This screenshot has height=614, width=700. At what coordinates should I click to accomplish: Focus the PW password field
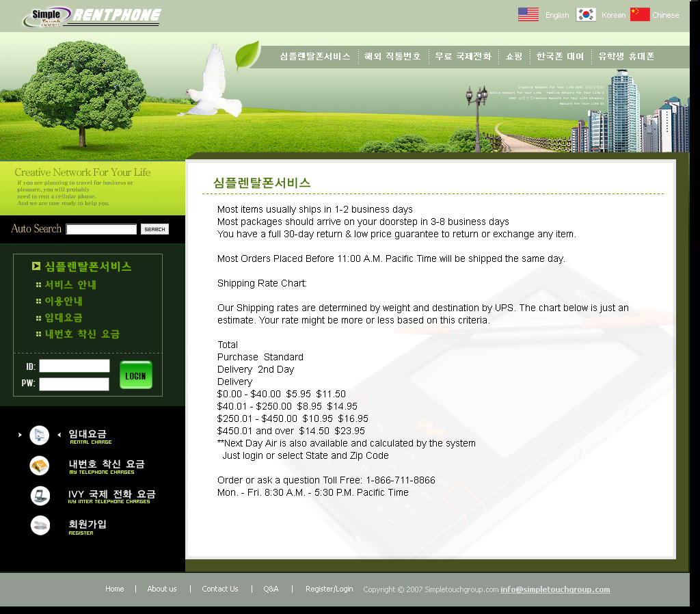(x=74, y=384)
